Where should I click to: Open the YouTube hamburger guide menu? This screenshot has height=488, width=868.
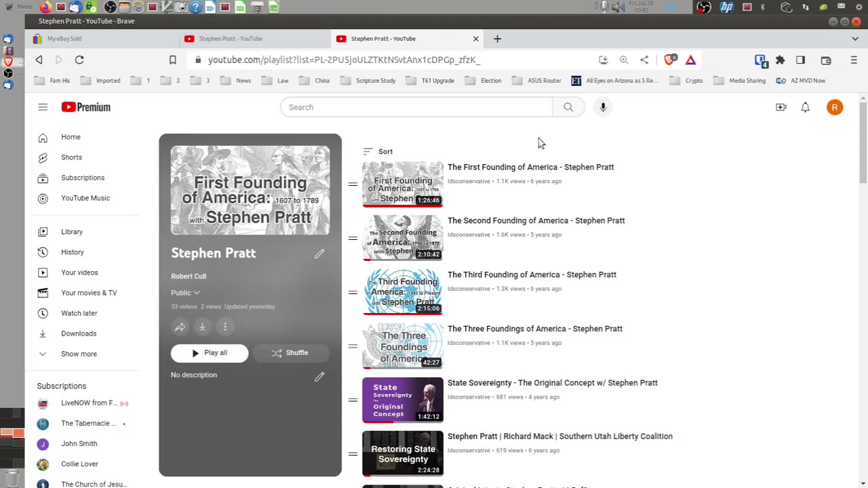43,107
